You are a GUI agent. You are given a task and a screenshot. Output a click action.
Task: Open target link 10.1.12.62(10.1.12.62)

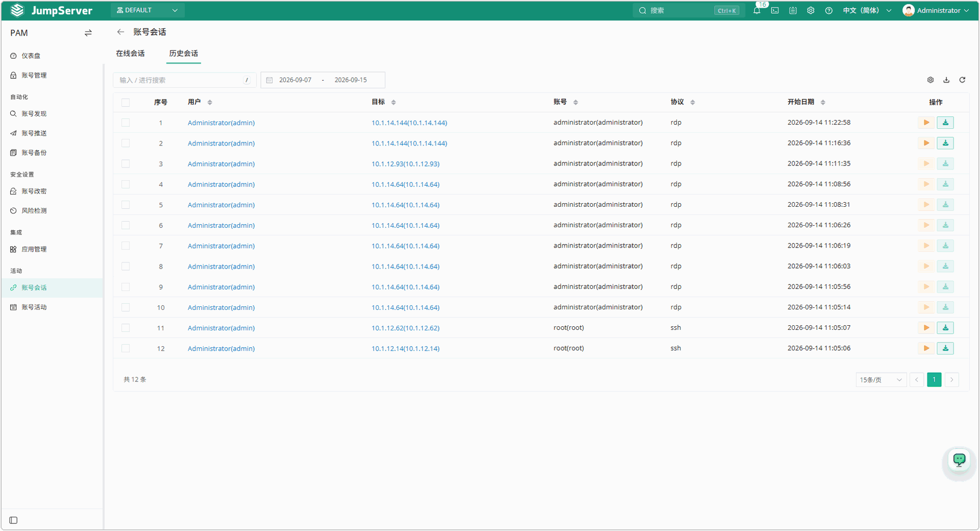coord(405,328)
